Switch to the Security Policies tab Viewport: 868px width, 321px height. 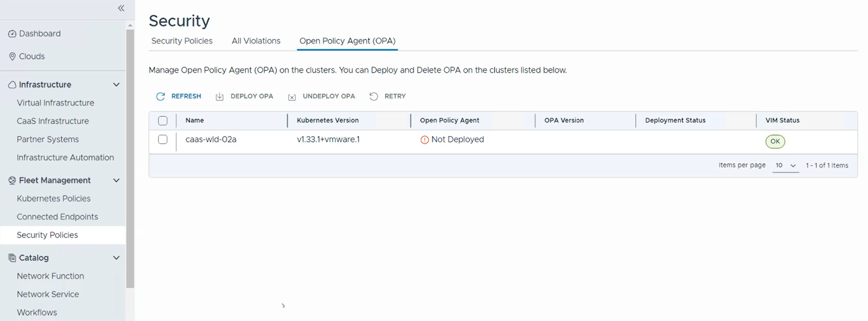(182, 41)
